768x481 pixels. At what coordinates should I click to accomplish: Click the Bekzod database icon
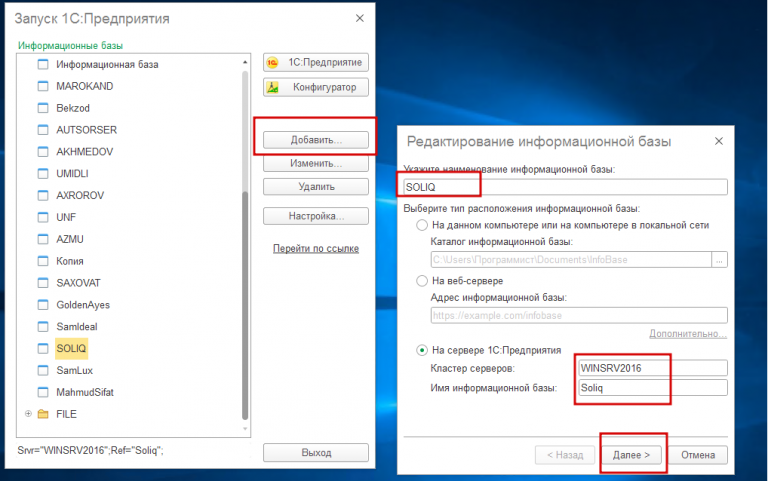[x=43, y=108]
